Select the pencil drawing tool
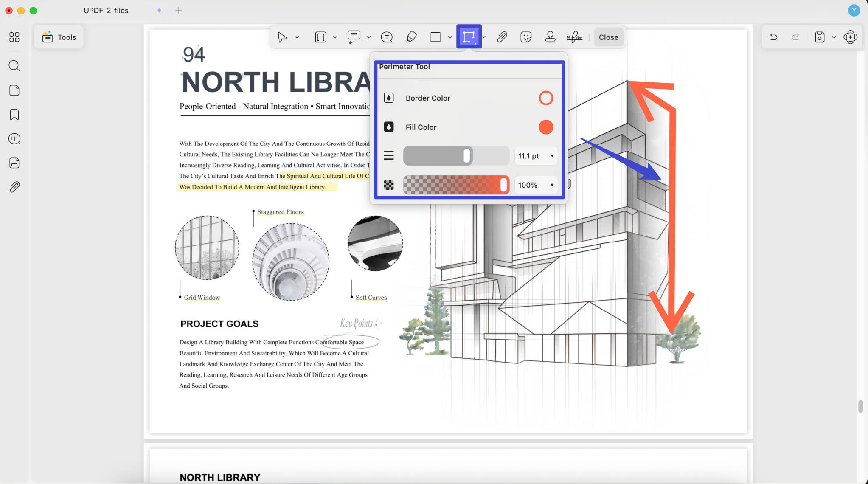868x484 pixels. point(411,37)
